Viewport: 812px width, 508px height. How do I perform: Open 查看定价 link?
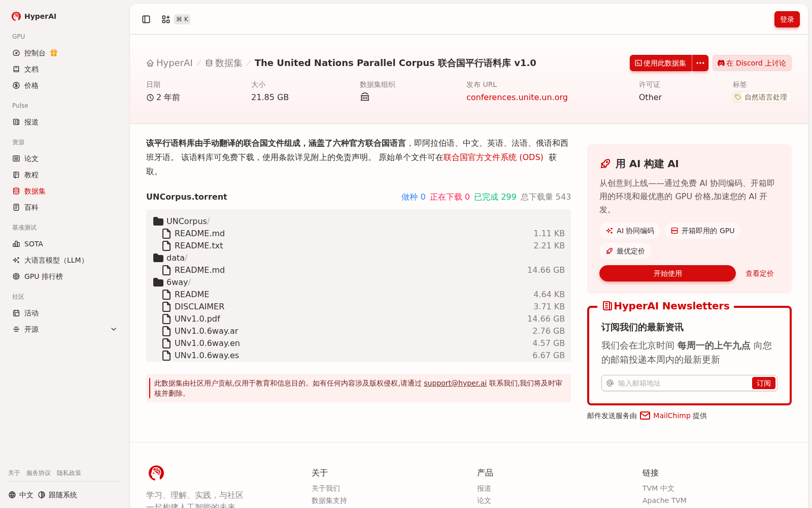(759, 273)
